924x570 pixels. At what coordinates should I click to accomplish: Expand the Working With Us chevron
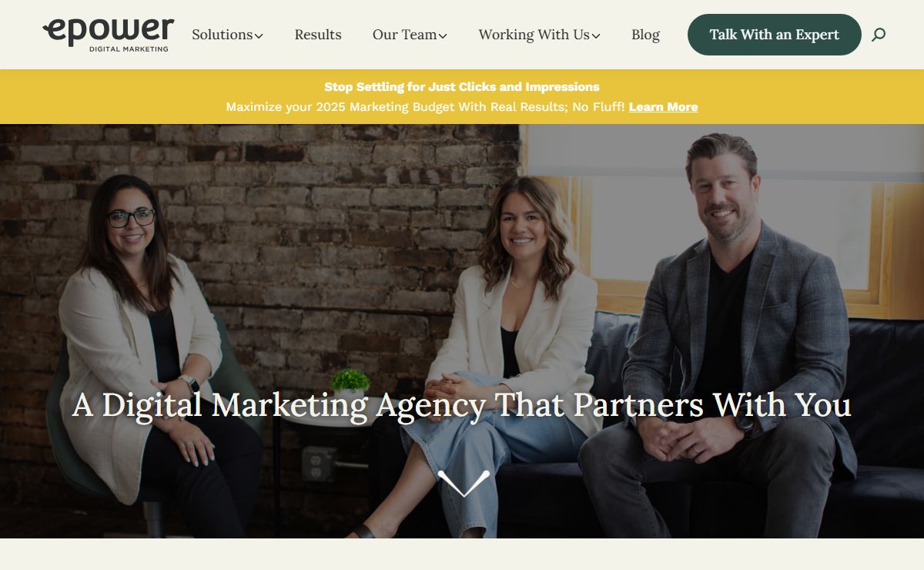pyautogui.click(x=596, y=35)
